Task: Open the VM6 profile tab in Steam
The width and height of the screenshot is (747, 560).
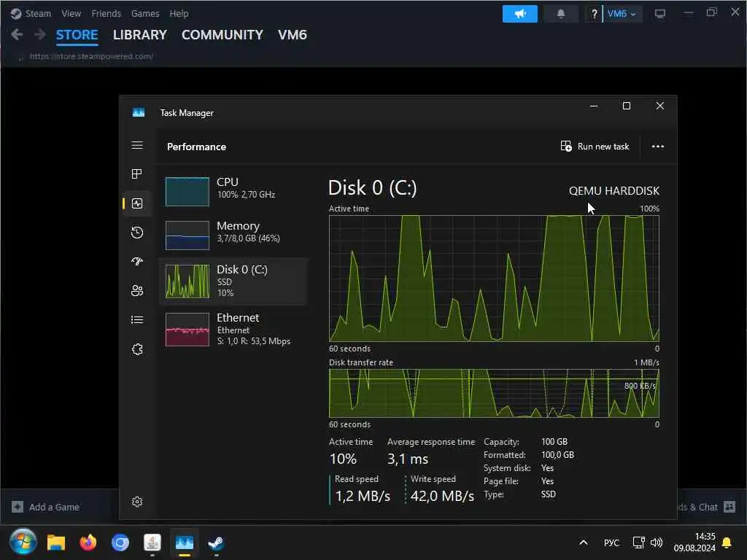Action: coord(293,35)
